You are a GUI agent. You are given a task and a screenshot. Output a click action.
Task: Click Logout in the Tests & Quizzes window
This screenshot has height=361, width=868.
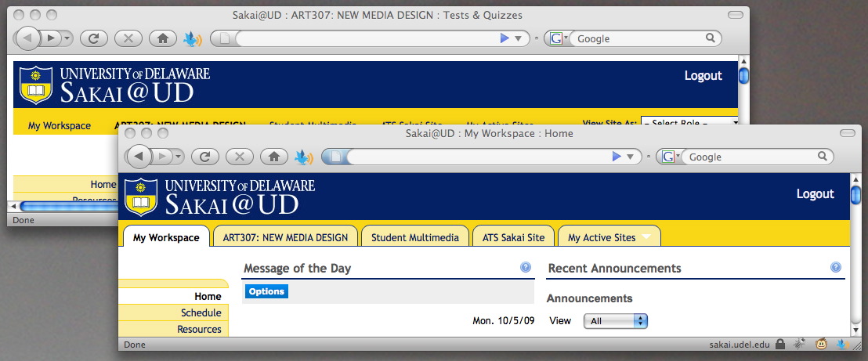(703, 76)
